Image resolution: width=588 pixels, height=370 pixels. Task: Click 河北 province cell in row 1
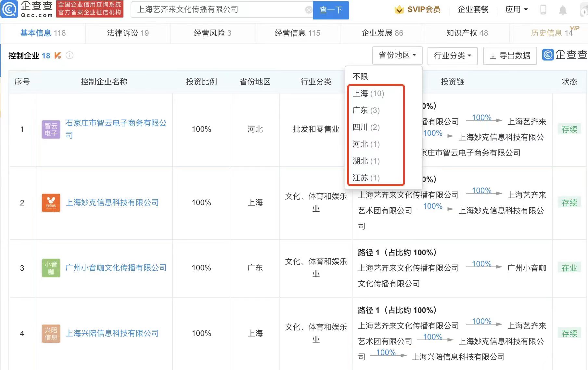coord(255,129)
